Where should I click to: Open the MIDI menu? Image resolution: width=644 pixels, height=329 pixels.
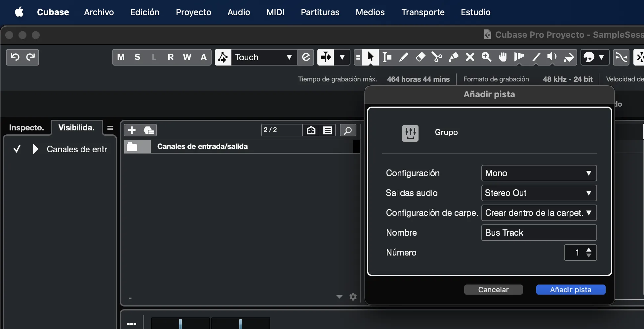275,12
